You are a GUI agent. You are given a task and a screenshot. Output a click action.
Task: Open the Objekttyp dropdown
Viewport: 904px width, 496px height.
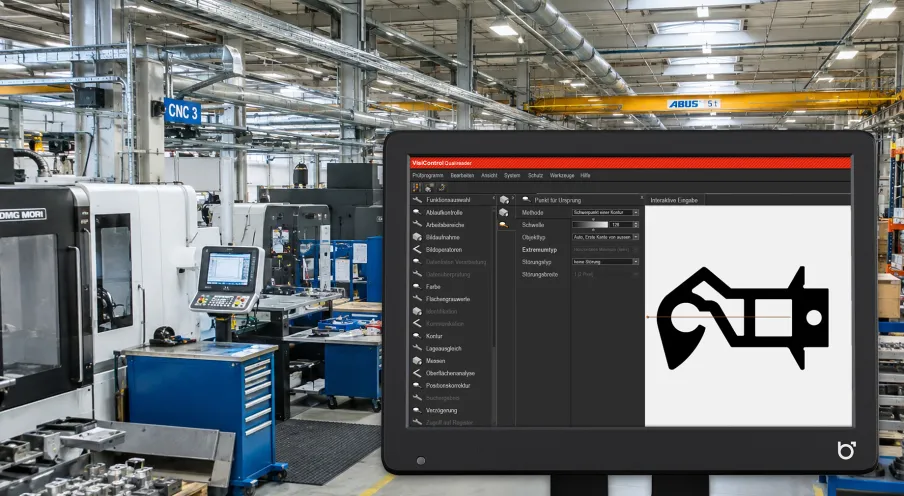(x=605, y=237)
